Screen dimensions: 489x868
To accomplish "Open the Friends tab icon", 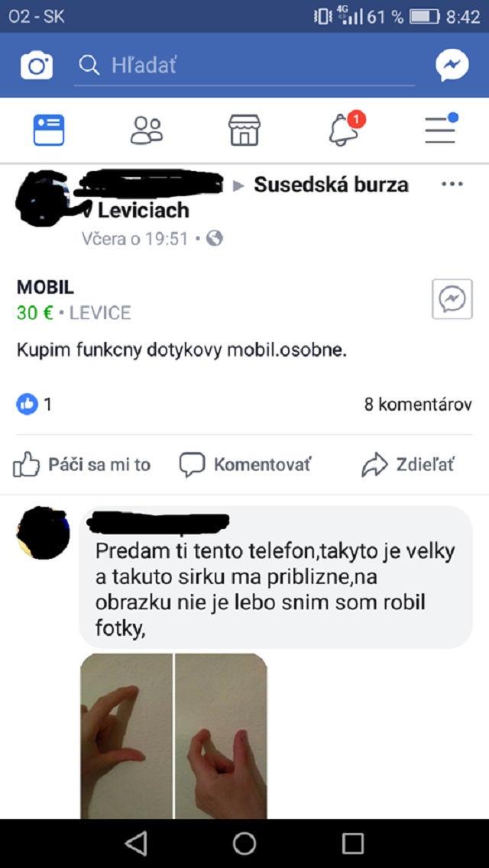I will click(x=147, y=130).
